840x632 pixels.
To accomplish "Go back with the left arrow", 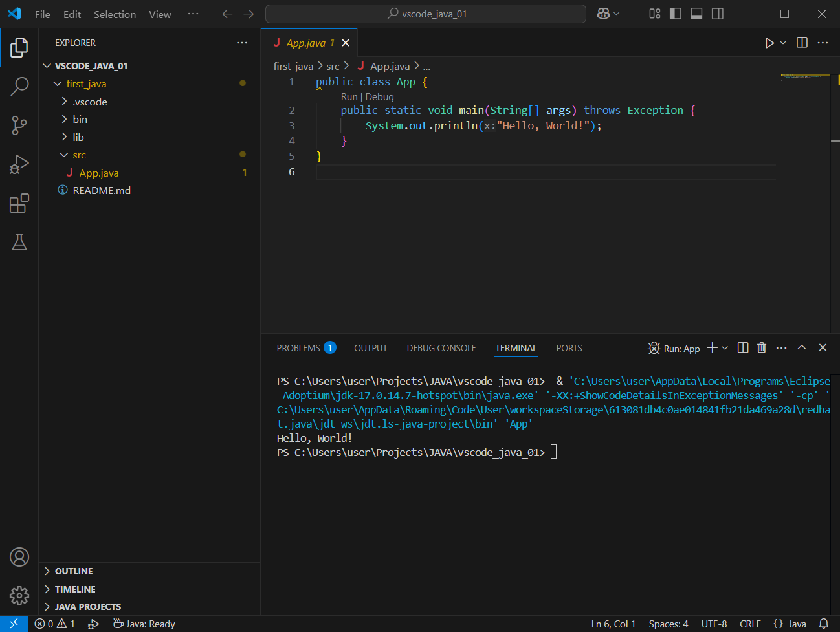I will [x=227, y=14].
